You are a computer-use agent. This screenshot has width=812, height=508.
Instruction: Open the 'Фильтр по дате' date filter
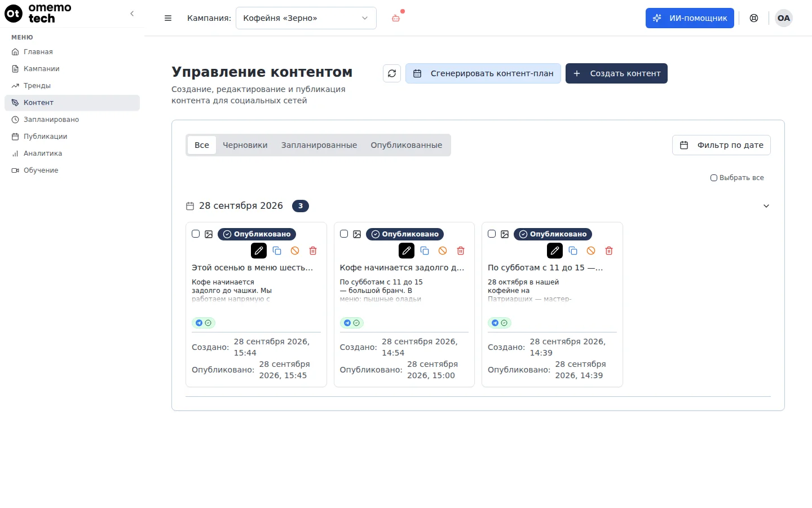click(721, 145)
